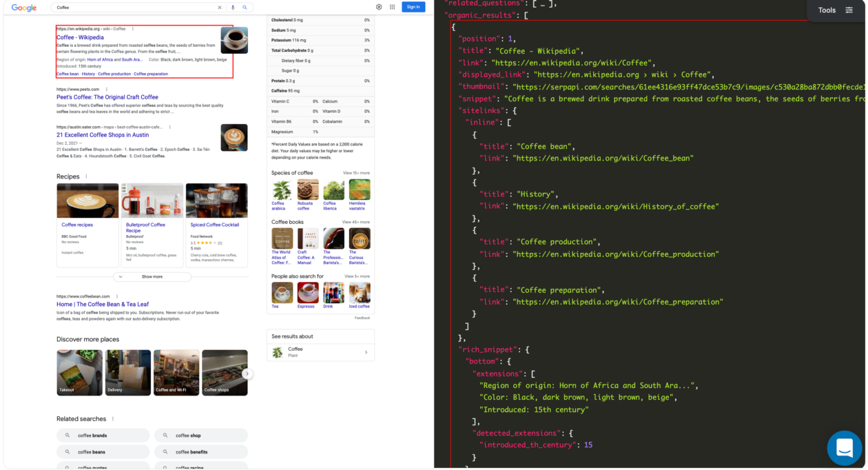Open the three-dot menu beside www.peets.com result

(x=106, y=89)
